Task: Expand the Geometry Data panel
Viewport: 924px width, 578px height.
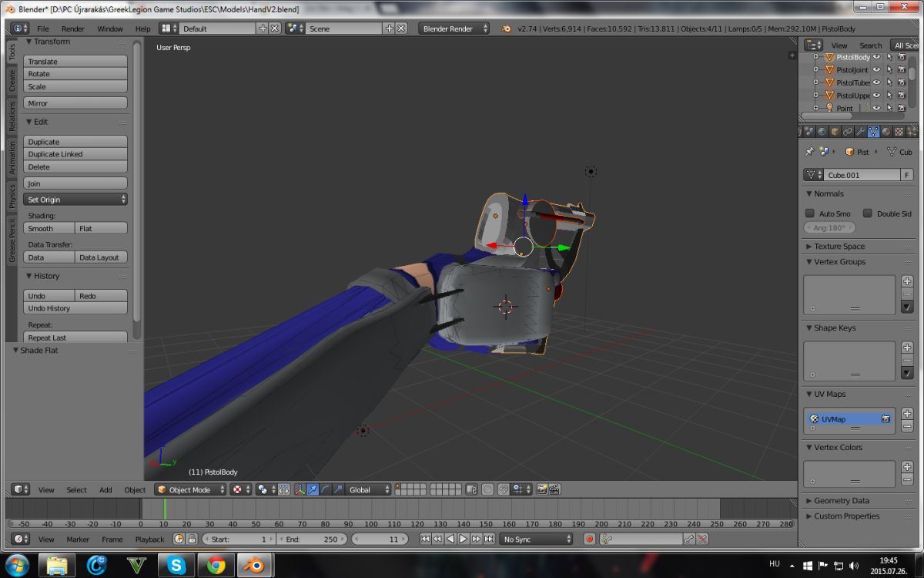Action: [x=841, y=500]
